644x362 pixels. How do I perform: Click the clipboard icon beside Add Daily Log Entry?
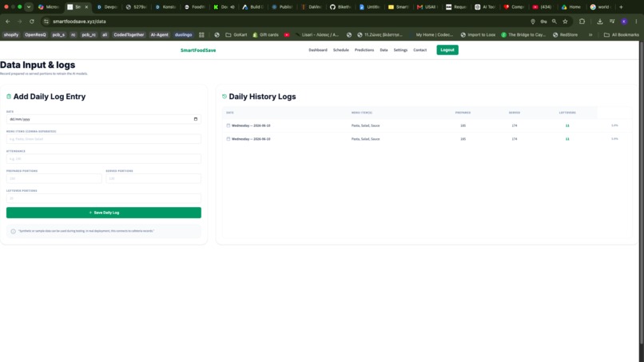point(9,97)
